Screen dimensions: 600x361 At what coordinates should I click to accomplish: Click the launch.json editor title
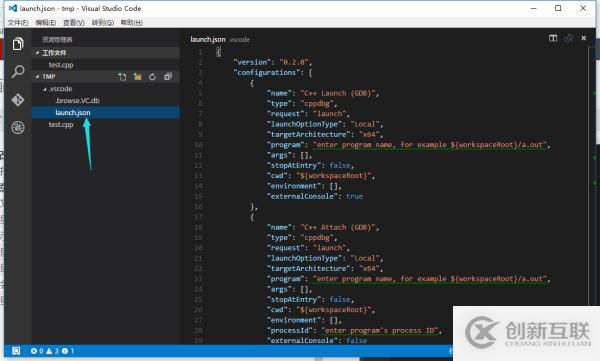click(x=208, y=39)
